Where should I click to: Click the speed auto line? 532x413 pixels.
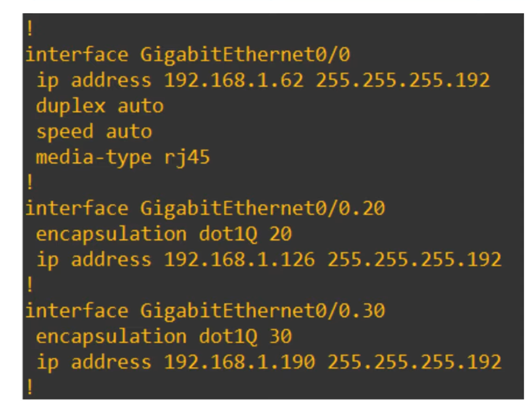(x=94, y=131)
